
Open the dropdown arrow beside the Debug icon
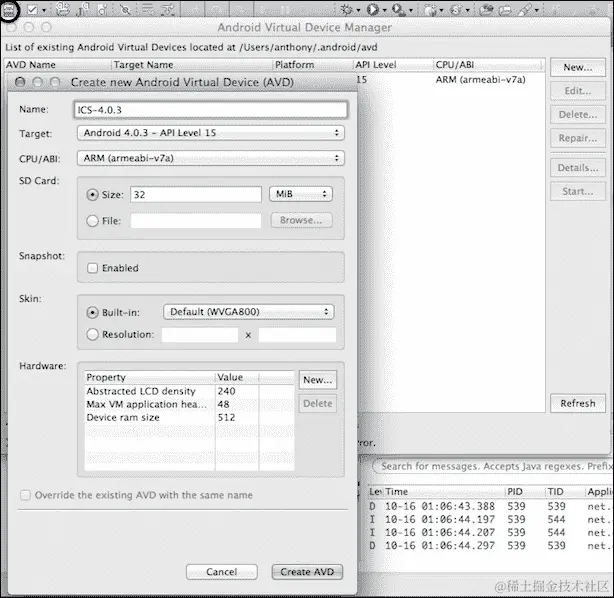pyautogui.click(x=358, y=11)
